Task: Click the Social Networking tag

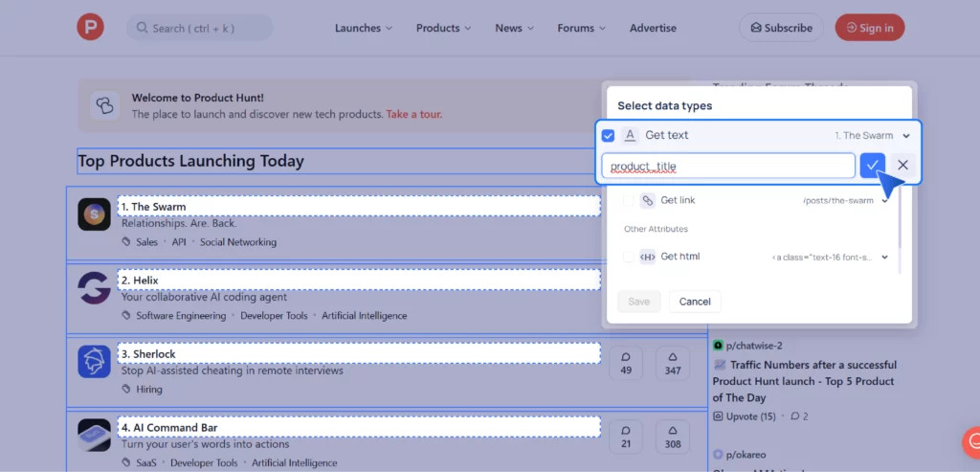Action: pyautogui.click(x=238, y=242)
